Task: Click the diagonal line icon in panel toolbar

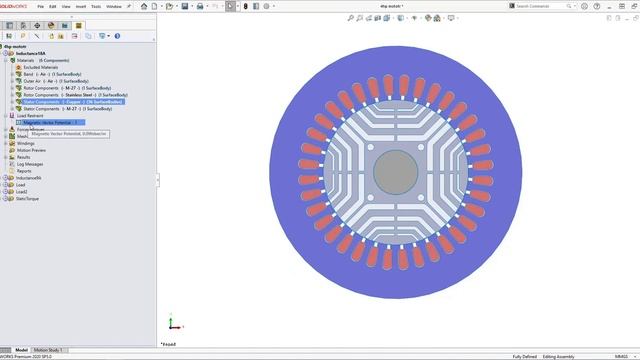Action: pos(37,36)
